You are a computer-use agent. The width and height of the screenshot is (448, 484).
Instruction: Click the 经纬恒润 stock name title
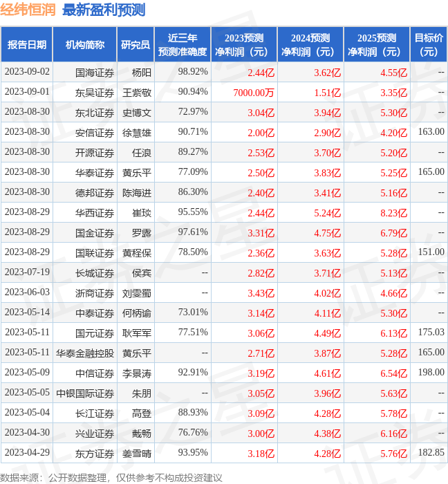coord(28,10)
